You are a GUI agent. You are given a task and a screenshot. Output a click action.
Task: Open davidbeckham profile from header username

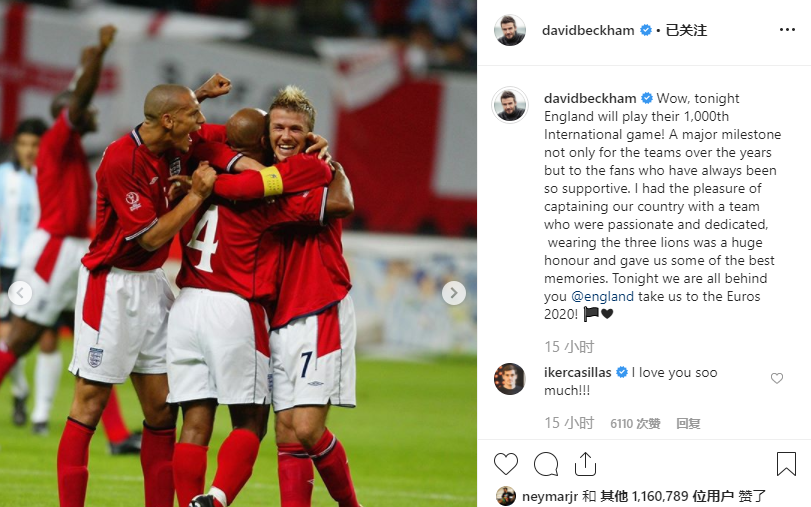pos(588,31)
